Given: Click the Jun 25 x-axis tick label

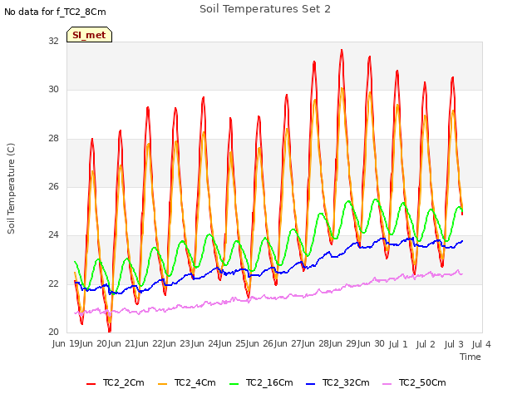Looking at the screenshot, I should [x=233, y=343].
